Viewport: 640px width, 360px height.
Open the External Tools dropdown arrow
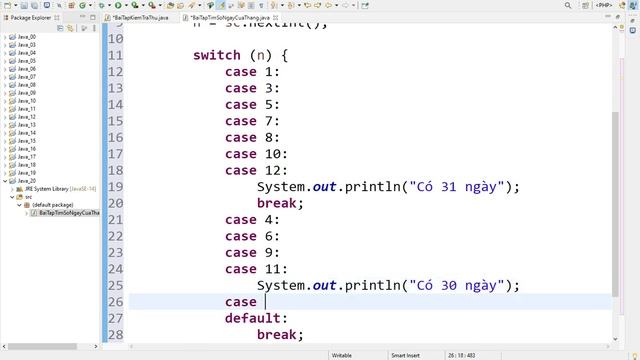160,6
